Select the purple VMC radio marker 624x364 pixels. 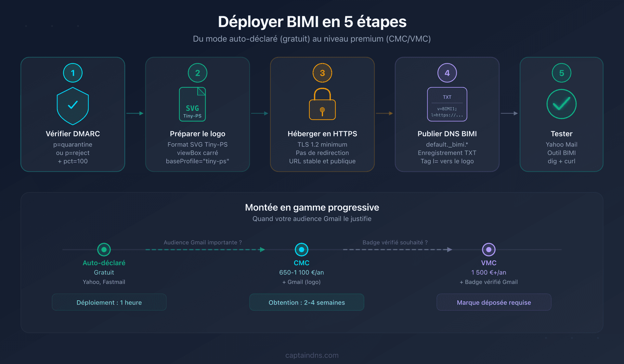click(488, 249)
